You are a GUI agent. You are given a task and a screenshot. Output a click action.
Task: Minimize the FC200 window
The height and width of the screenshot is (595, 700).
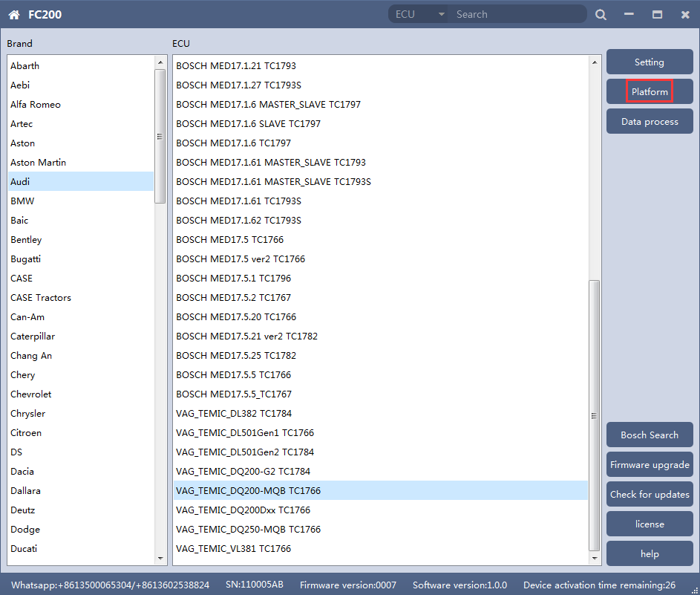629,15
